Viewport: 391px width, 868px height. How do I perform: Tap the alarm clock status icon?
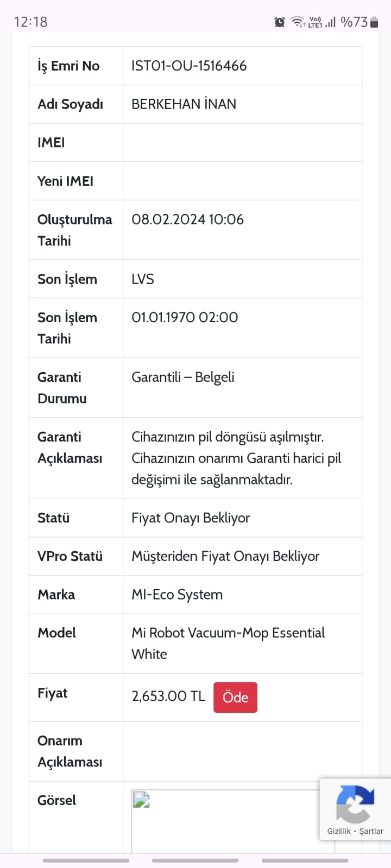(x=280, y=22)
